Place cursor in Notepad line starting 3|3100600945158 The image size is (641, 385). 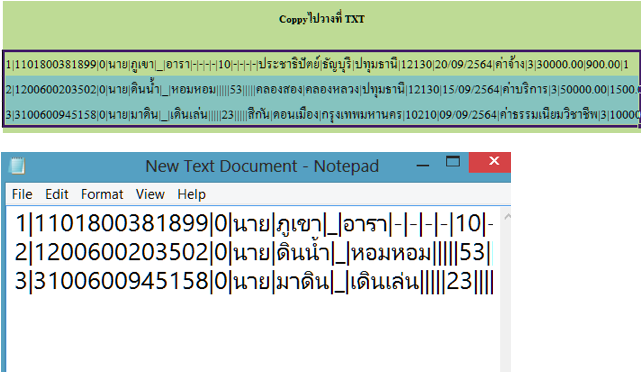pyautogui.click(x=253, y=281)
